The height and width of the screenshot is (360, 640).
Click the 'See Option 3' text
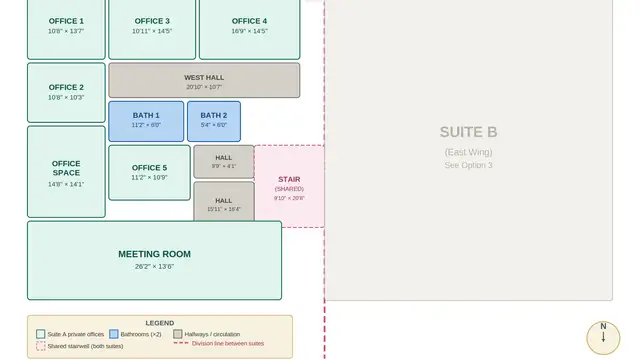coord(469,165)
